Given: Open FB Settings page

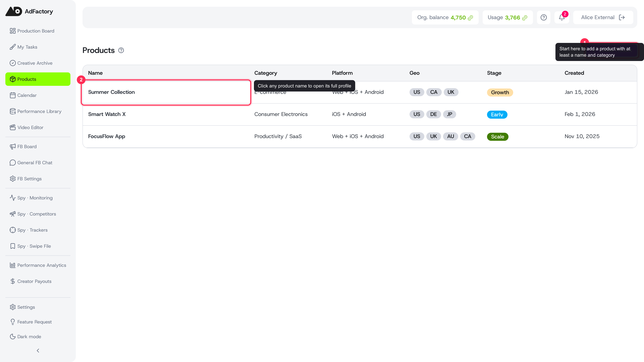Looking at the screenshot, I should (38, 179).
